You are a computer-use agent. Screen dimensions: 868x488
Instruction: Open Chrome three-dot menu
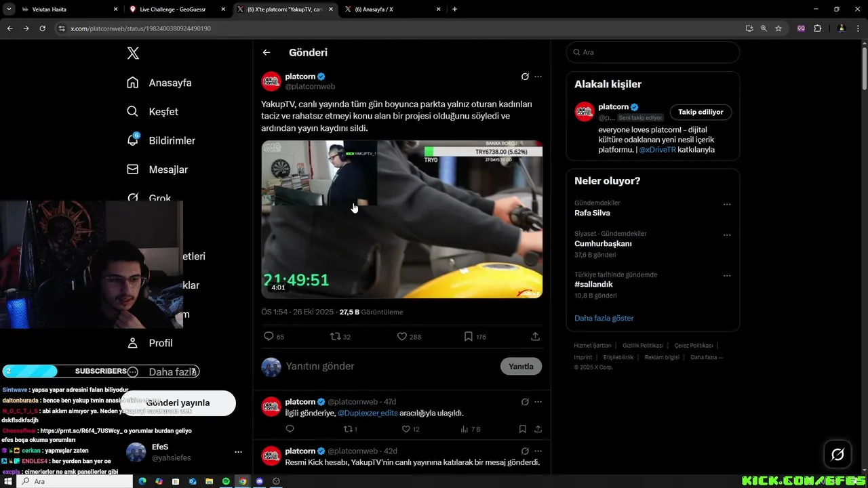click(x=858, y=28)
